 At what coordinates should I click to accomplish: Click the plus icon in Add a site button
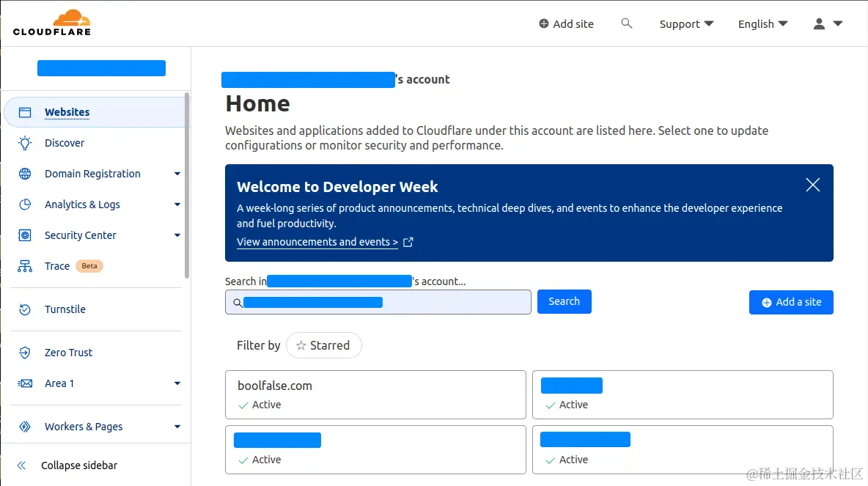pyautogui.click(x=767, y=303)
